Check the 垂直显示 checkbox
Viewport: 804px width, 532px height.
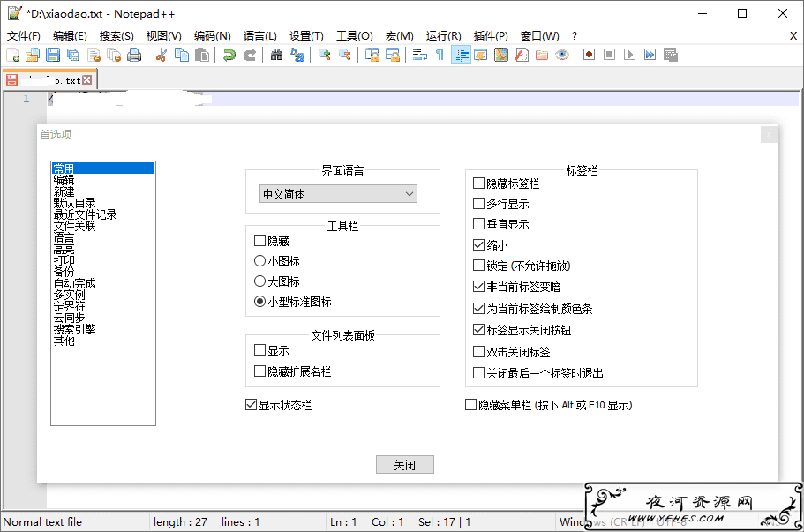point(478,224)
